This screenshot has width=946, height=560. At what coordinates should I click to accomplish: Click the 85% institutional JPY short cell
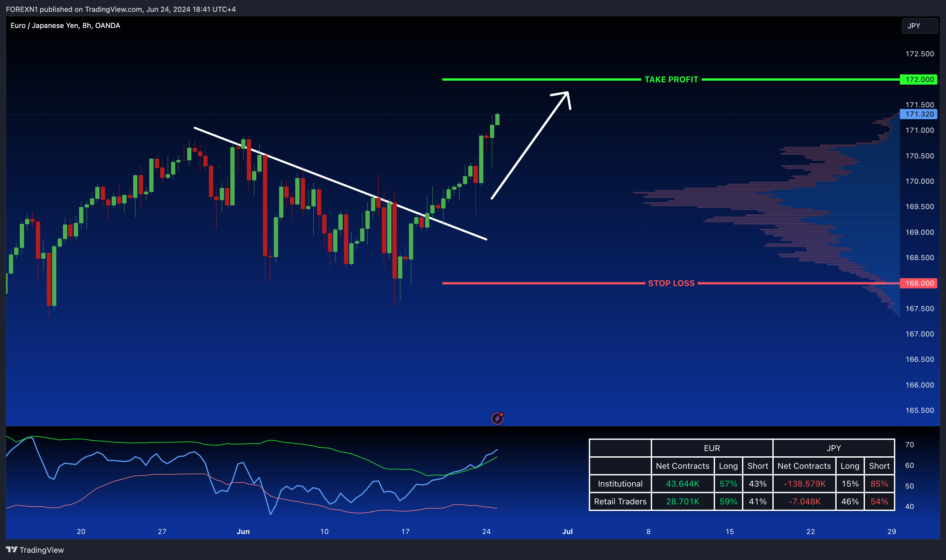point(879,483)
